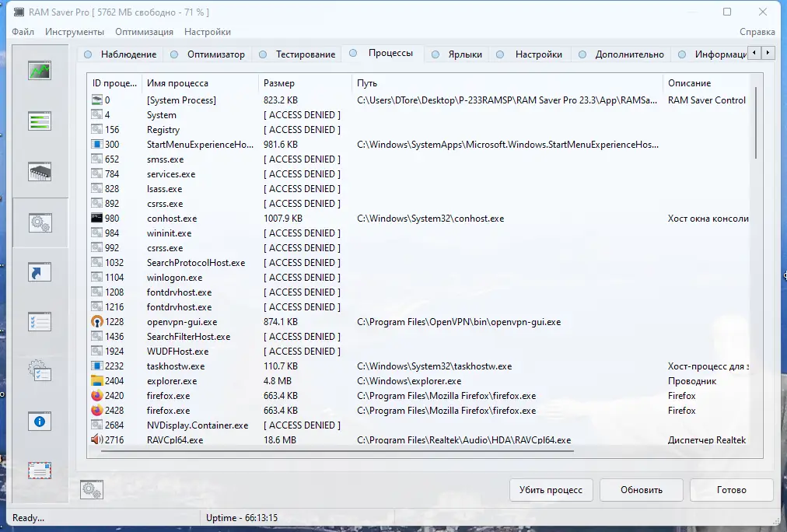Click the icon of the [System Process] row
787x532 pixels.
pyautogui.click(x=97, y=100)
